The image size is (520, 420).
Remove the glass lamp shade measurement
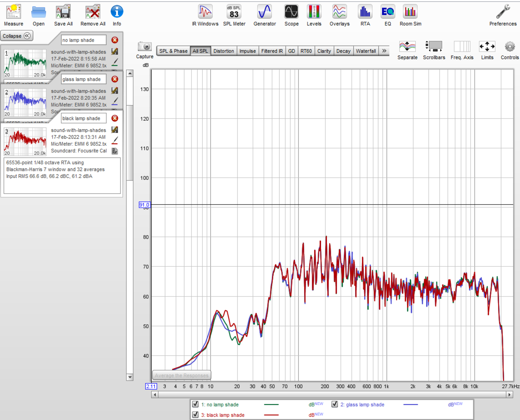(115, 79)
